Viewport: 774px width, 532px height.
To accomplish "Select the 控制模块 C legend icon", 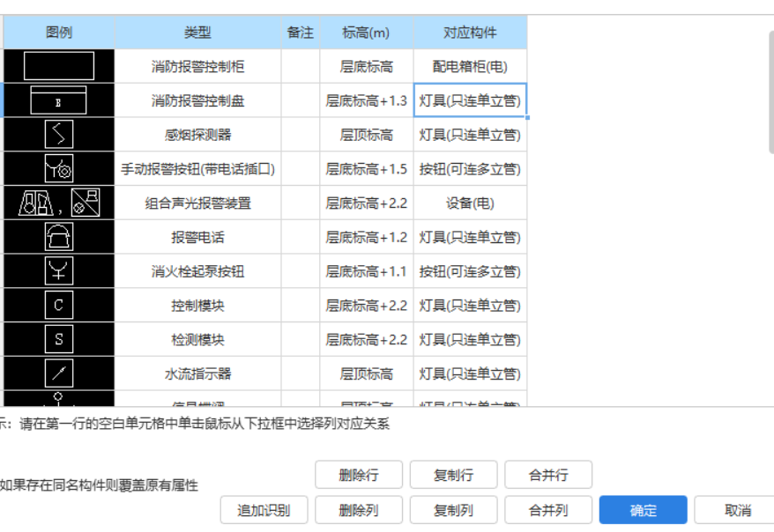I will 59,305.
